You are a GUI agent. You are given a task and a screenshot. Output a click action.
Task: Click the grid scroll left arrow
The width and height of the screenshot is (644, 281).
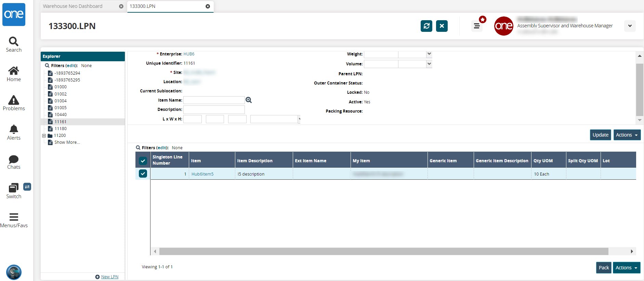click(155, 252)
